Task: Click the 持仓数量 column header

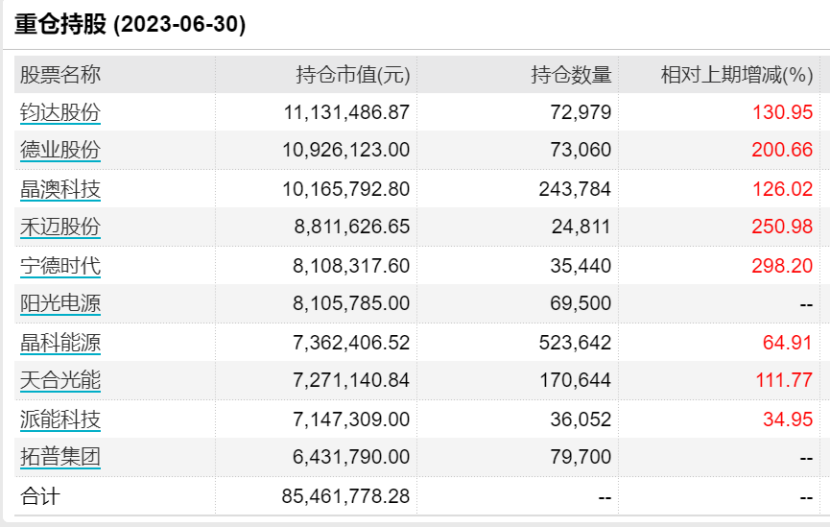Action: click(x=571, y=75)
